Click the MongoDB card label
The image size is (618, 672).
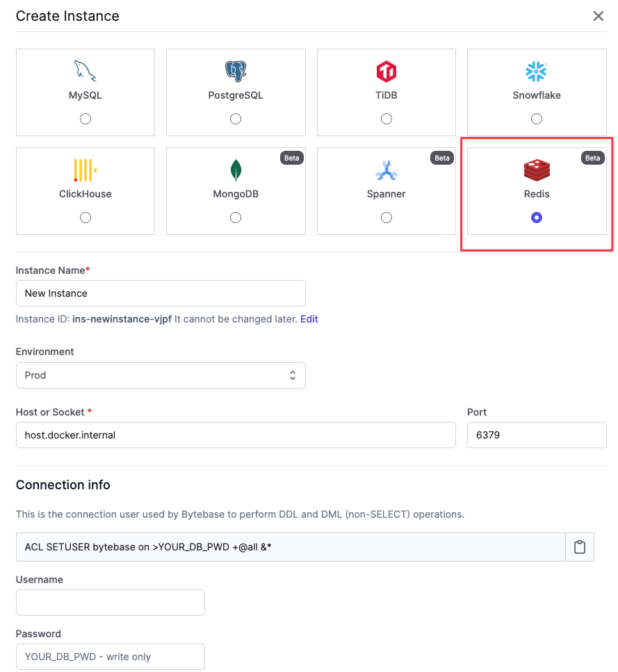coord(236,194)
